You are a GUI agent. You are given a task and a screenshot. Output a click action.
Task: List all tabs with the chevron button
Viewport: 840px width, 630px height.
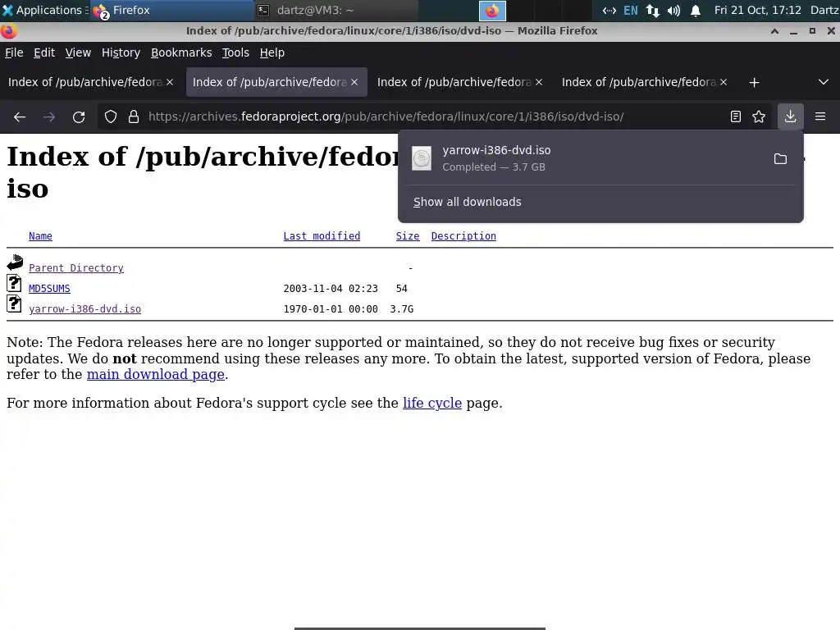click(x=824, y=82)
